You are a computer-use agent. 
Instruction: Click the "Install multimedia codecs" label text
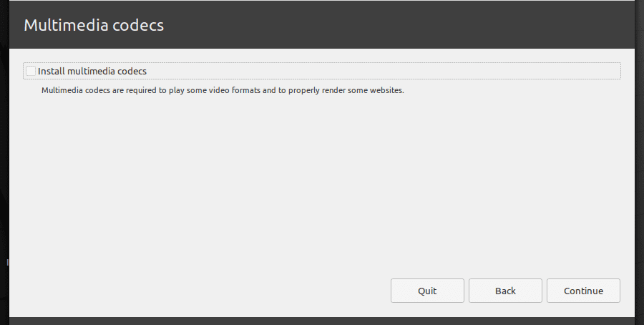click(92, 72)
